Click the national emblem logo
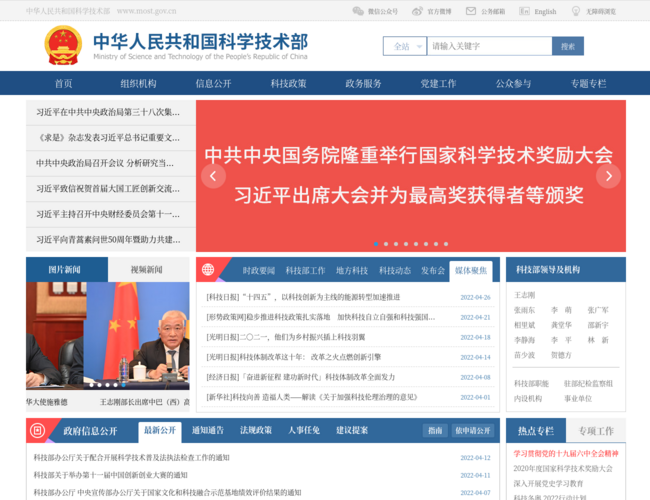Viewport: 650px width, 500px height. [x=63, y=45]
